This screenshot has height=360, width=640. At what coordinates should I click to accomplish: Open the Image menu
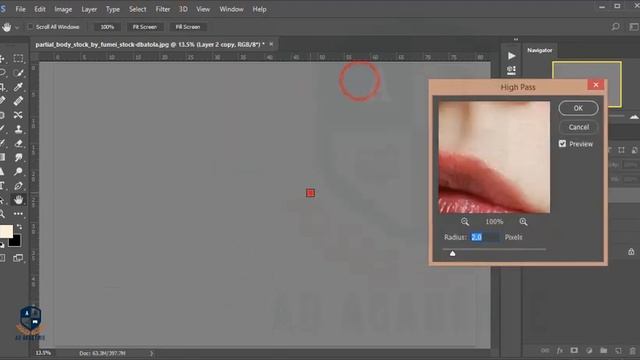tap(63, 9)
